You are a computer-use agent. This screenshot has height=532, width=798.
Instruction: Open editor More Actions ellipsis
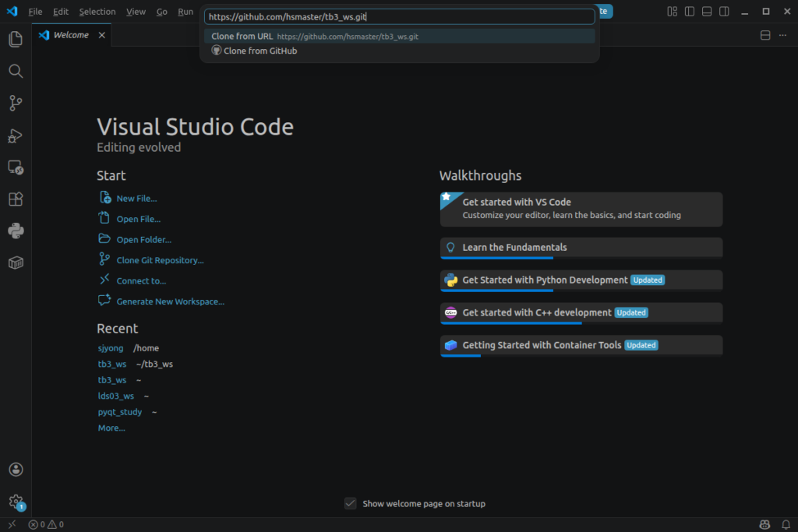[x=782, y=35]
